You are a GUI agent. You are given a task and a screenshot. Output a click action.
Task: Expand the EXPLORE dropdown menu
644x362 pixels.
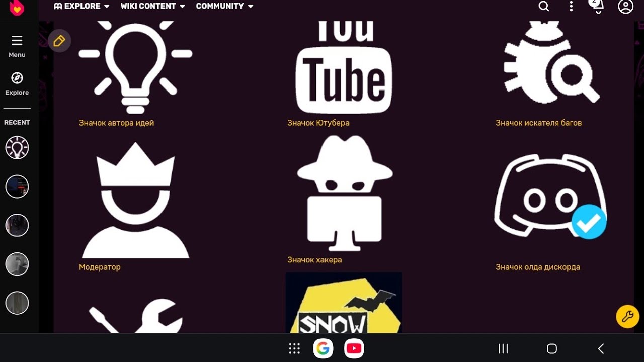coord(82,6)
